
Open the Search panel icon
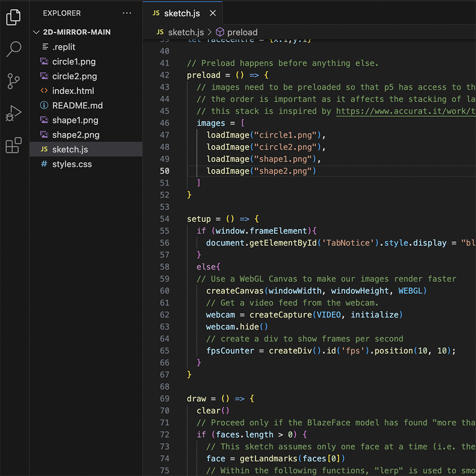[x=13, y=49]
